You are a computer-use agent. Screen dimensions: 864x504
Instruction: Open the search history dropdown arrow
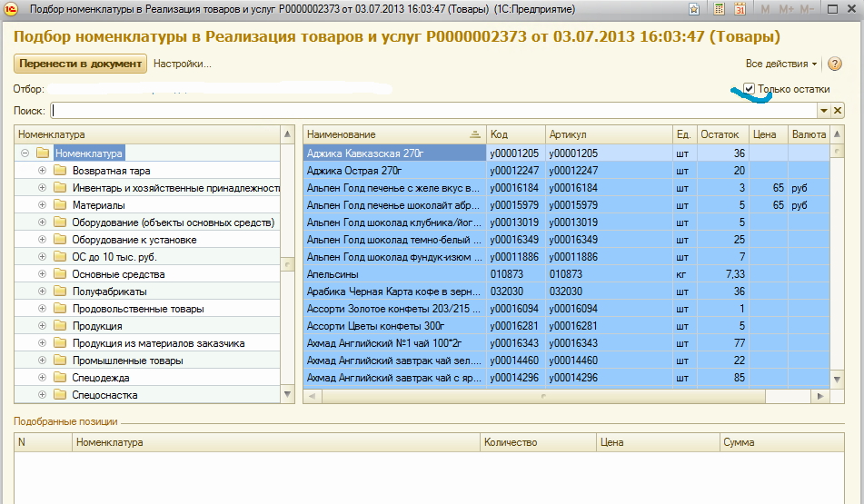(x=823, y=111)
